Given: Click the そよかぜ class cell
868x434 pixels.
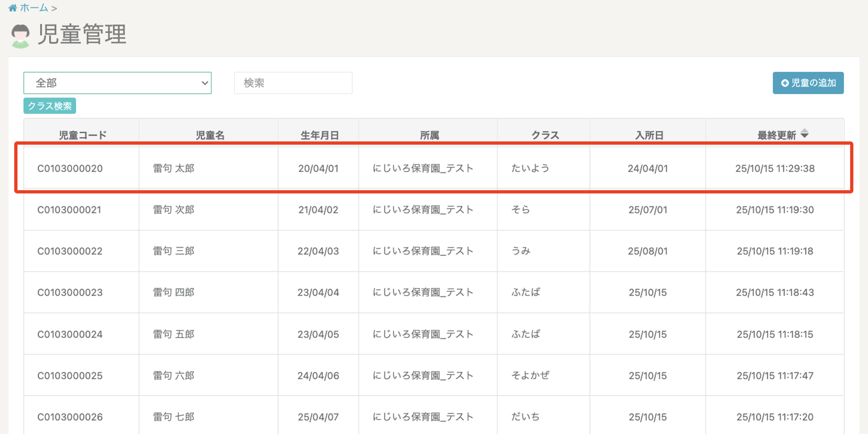Looking at the screenshot, I should coord(530,375).
